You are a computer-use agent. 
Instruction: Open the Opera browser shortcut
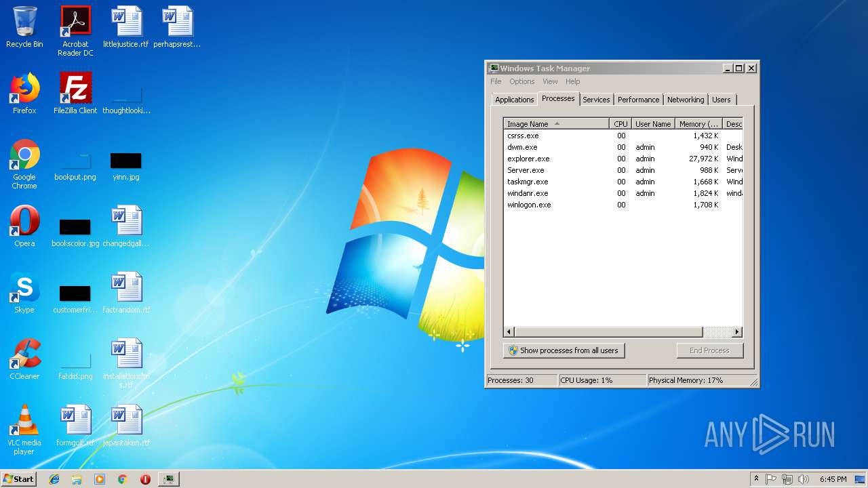click(x=24, y=226)
